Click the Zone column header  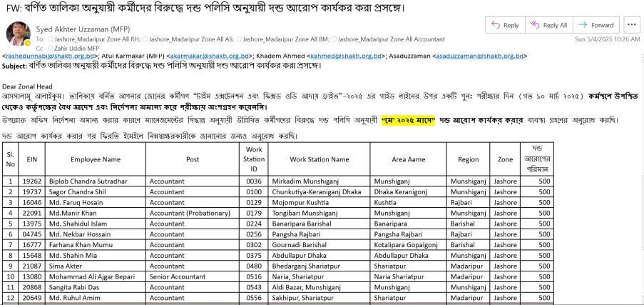[x=505, y=159]
